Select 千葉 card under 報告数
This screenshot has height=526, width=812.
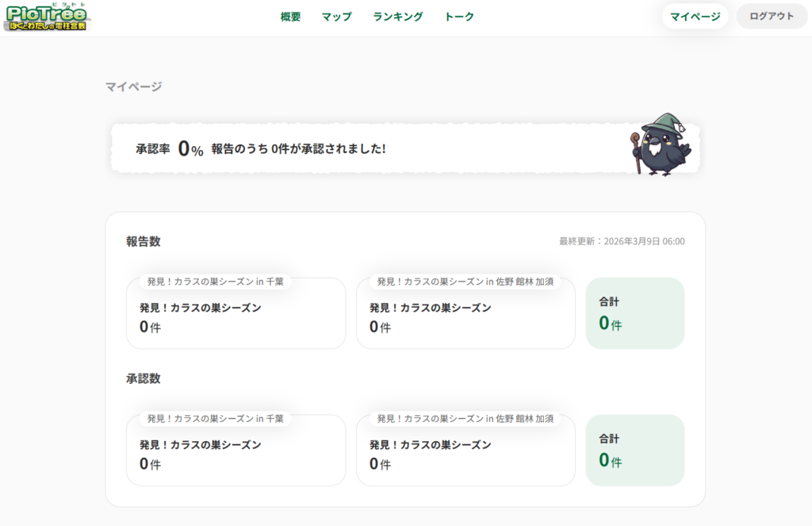[x=236, y=313]
